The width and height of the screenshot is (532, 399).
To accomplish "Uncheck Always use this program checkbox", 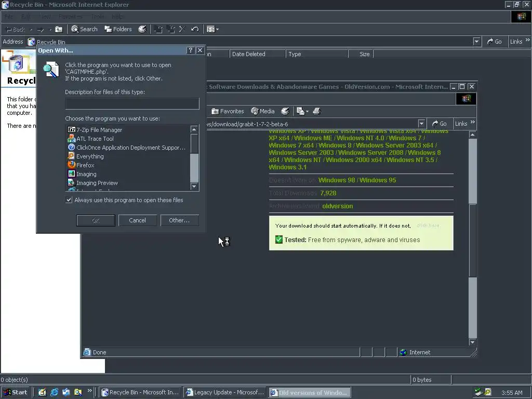I will pyautogui.click(x=69, y=200).
